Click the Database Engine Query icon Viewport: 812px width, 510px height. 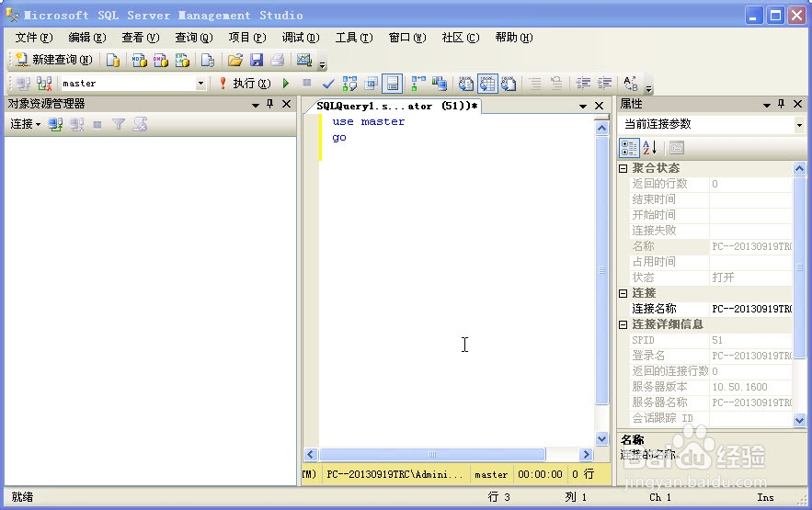(x=113, y=60)
